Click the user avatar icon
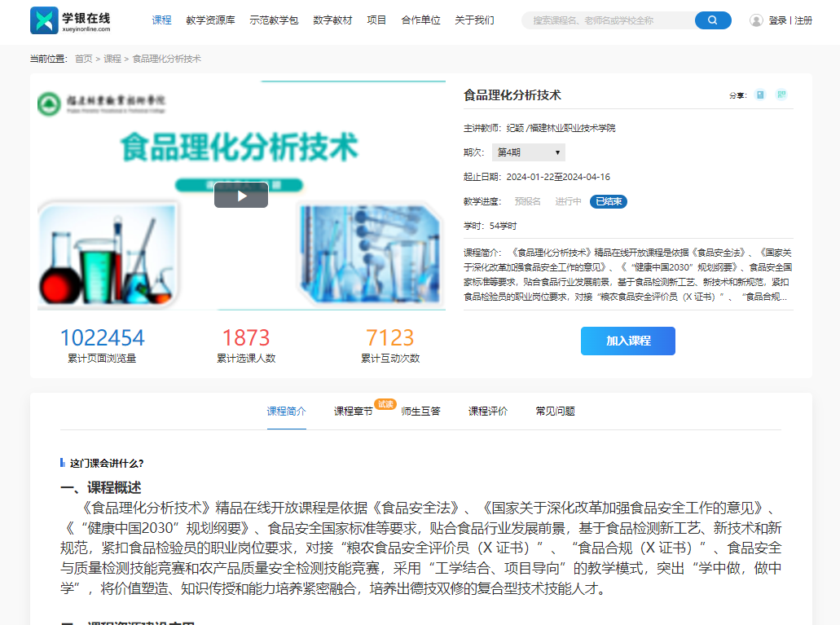 pyautogui.click(x=756, y=20)
